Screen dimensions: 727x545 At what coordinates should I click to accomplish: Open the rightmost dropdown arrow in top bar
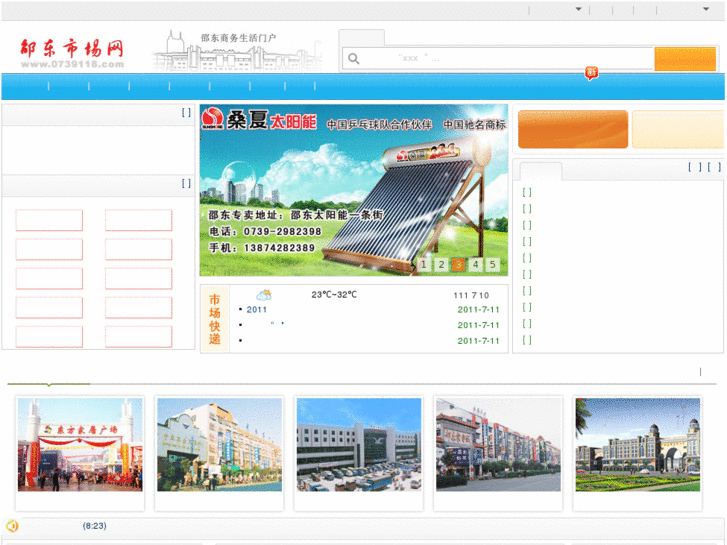pos(706,9)
